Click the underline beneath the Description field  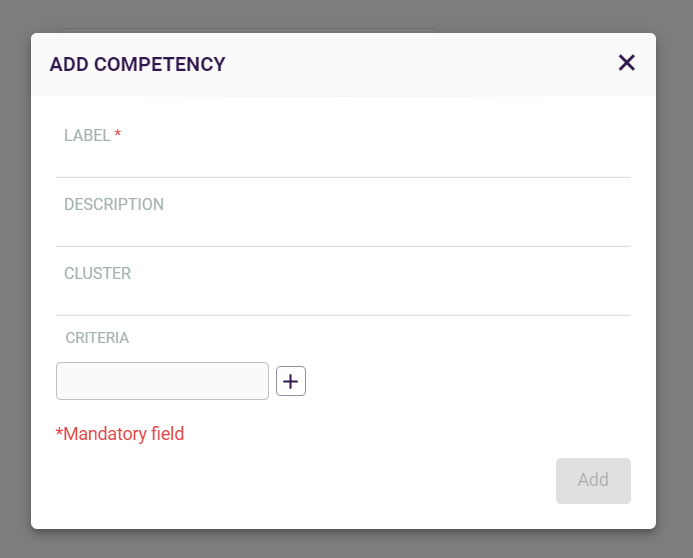pos(343,246)
